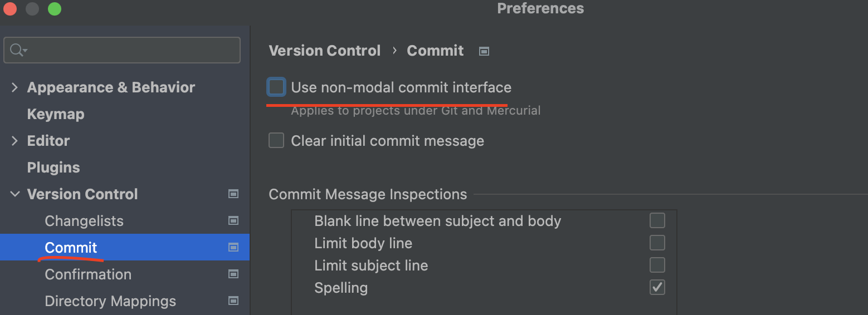Enable the Blank line between subject and body inspection
Viewport: 868px width, 315px height.
tap(657, 220)
